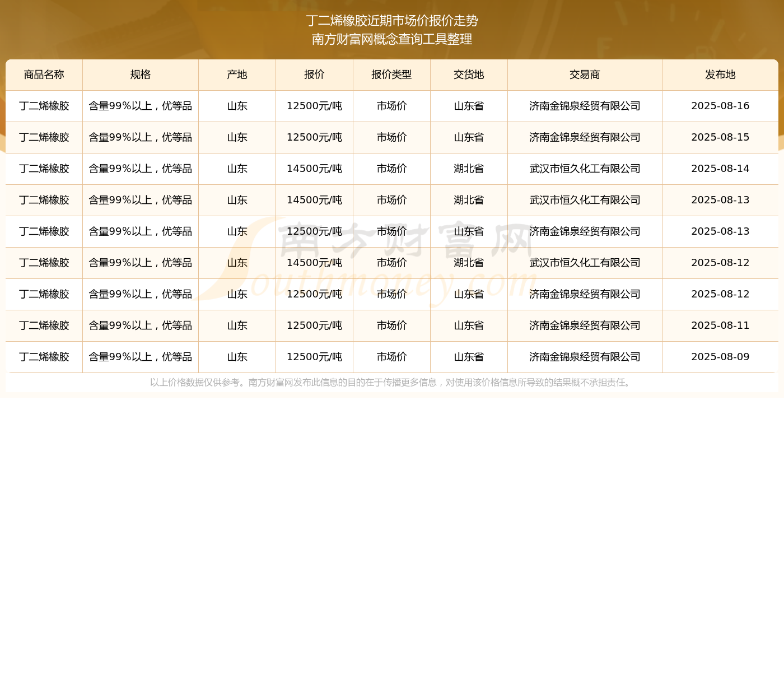
Task: Select the 2025-08-09 date cell
Action: [720, 357]
